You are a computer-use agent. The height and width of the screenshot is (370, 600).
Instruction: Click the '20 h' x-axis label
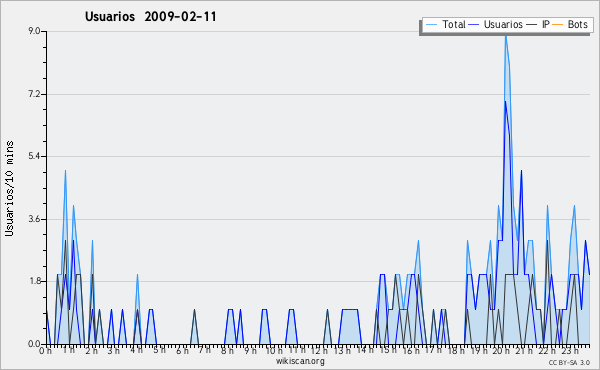point(501,350)
